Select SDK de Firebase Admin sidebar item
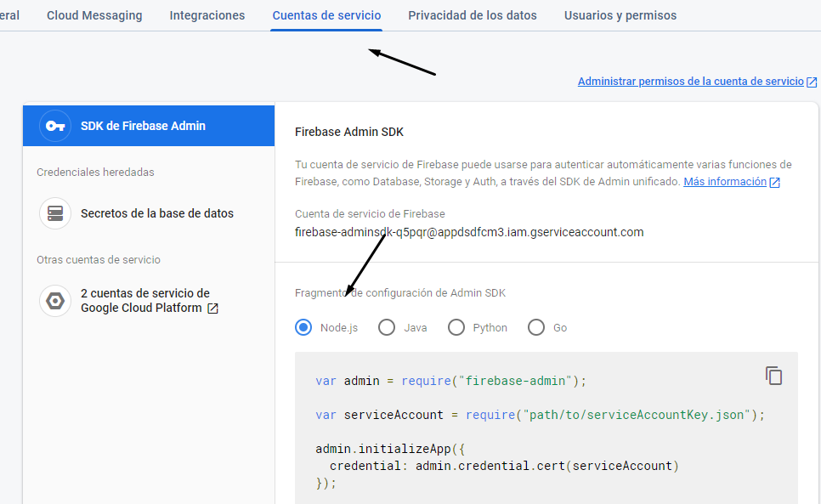Image resolution: width=821 pixels, height=504 pixels. [149, 126]
